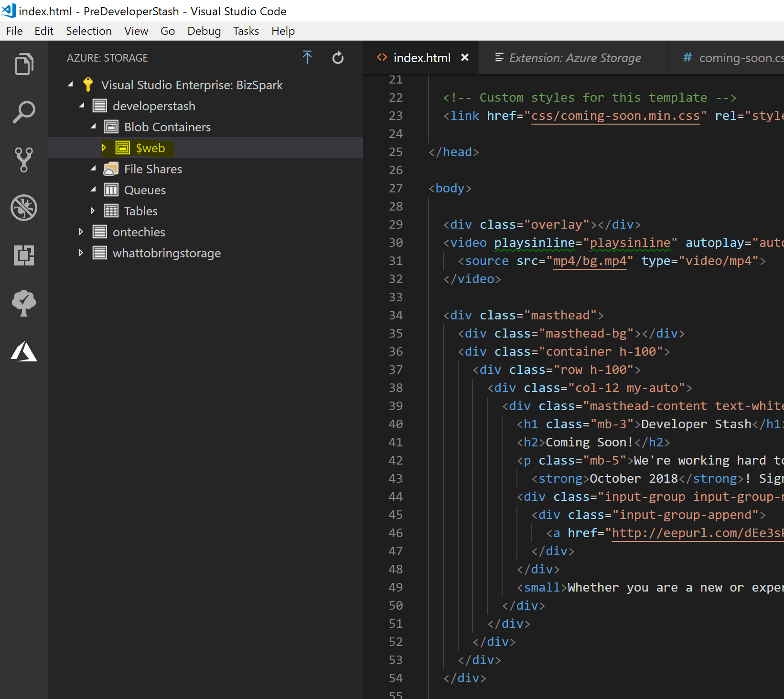
Task: Click the CSS hash icon on coming-soon tab
Action: pyautogui.click(x=687, y=57)
